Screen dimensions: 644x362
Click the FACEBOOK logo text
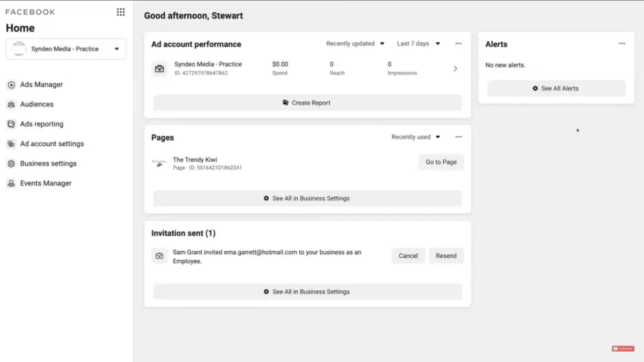[x=30, y=12]
